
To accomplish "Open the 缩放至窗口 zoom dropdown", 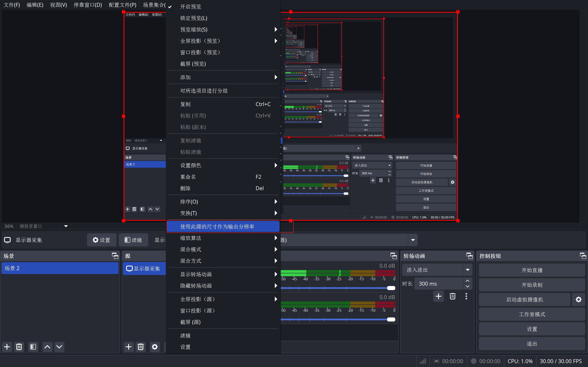I will (x=66, y=226).
